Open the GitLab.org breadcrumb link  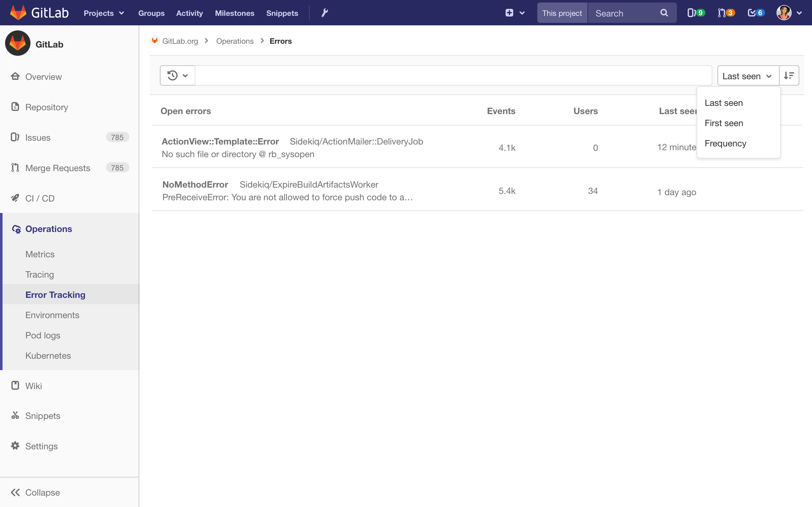point(180,41)
